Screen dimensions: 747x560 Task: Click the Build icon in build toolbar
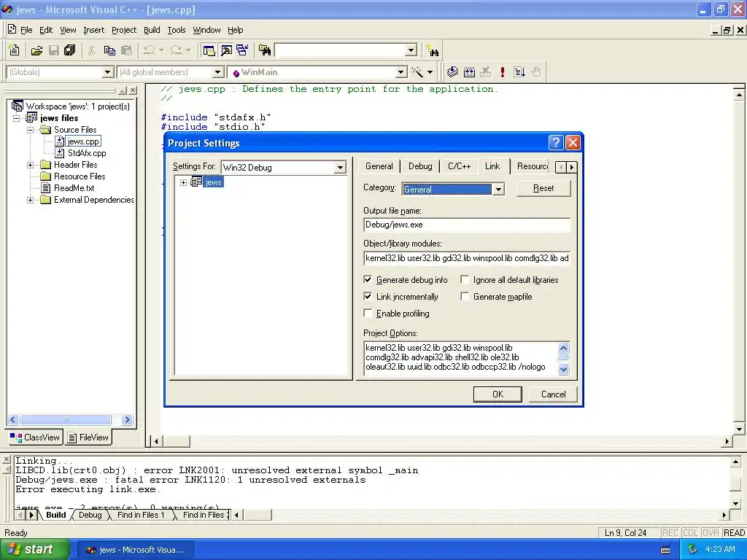tap(469, 72)
